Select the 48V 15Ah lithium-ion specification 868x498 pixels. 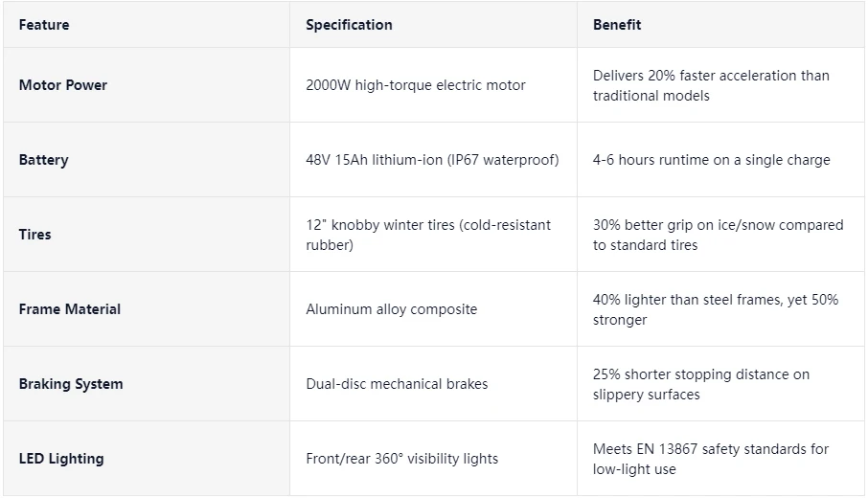(432, 160)
